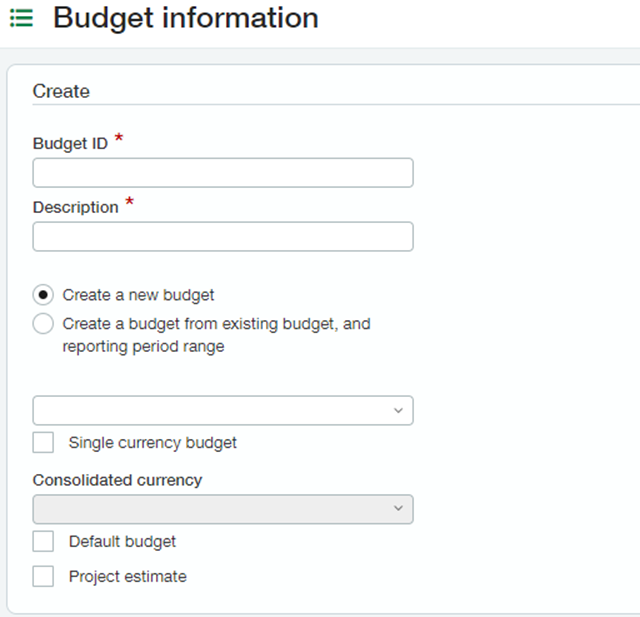Choose the Create a budget from existing budget radio button
The image size is (640, 617).
(x=43, y=324)
